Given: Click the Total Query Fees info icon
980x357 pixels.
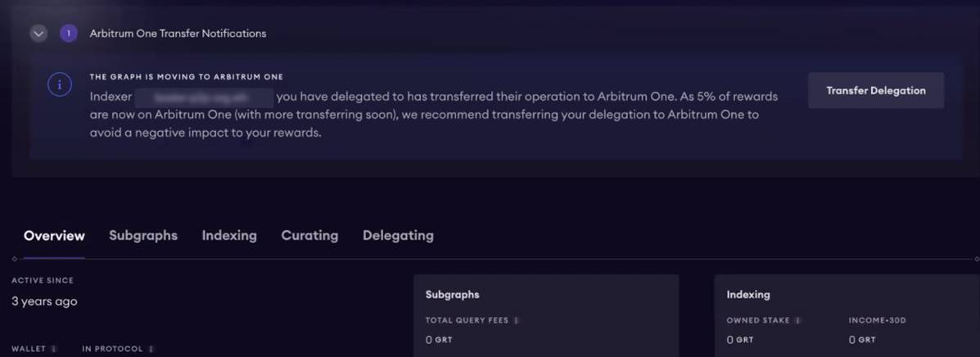Looking at the screenshot, I should [517, 320].
